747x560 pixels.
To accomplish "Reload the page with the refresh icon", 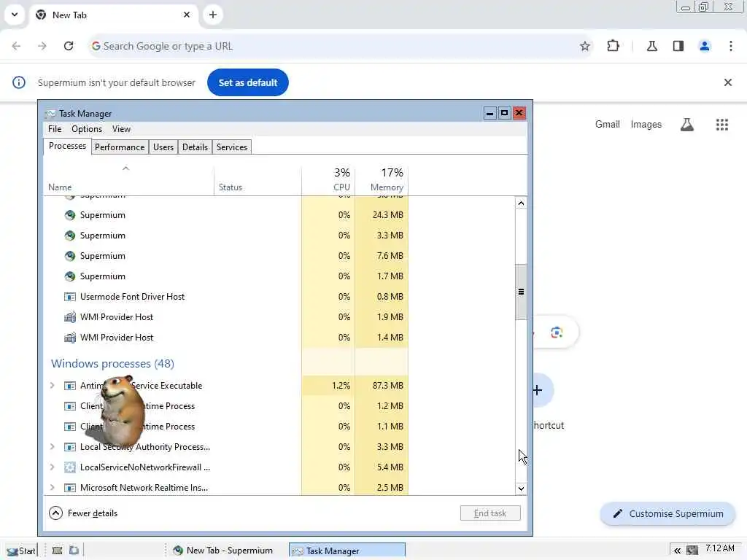I will point(69,46).
